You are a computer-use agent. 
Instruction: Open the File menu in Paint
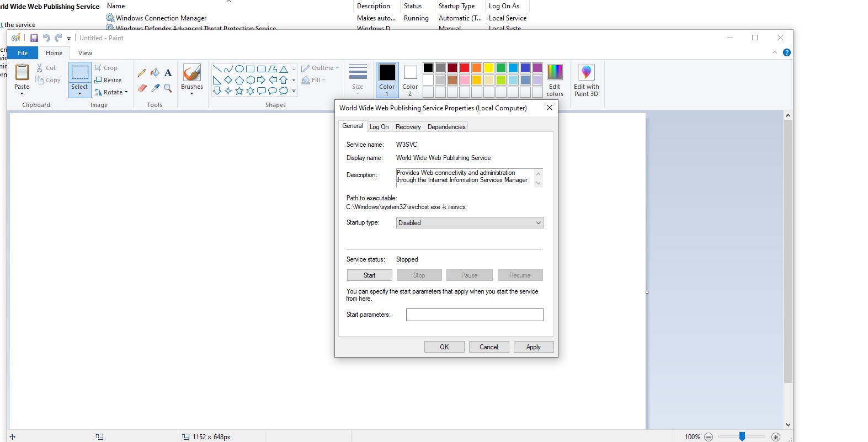pos(23,53)
